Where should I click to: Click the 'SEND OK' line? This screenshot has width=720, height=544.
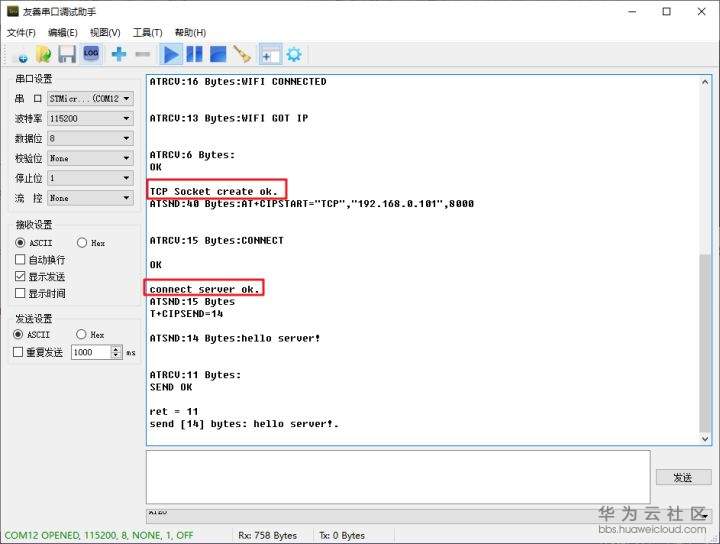(x=171, y=387)
